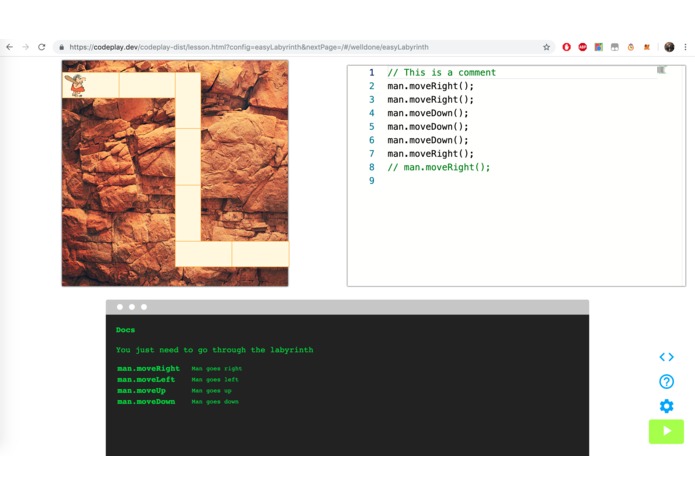Click the 'Man goes up' description
This screenshot has width=695, height=494.
click(211, 390)
